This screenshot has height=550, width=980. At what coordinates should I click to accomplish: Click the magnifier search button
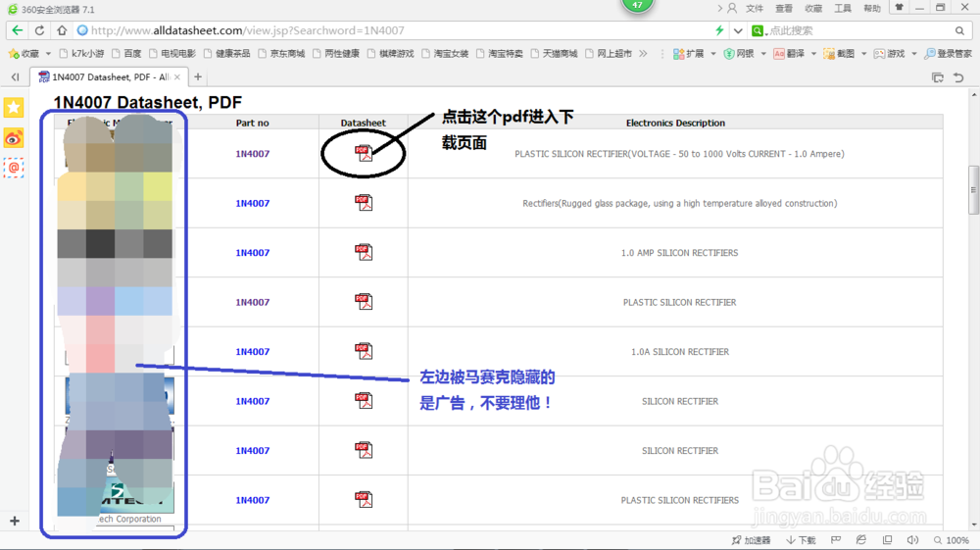pos(960,30)
